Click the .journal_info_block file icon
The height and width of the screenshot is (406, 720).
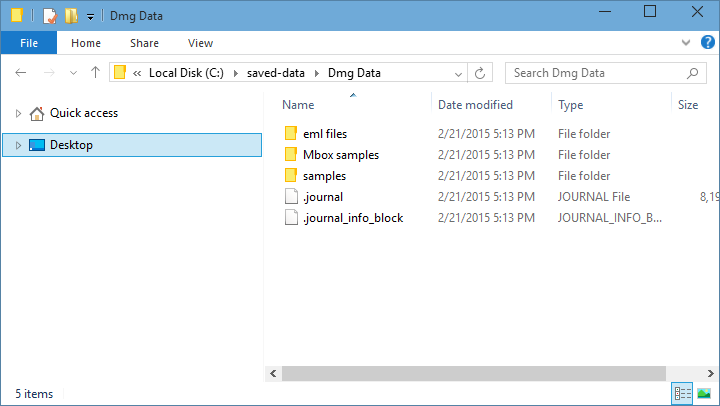[x=291, y=217]
